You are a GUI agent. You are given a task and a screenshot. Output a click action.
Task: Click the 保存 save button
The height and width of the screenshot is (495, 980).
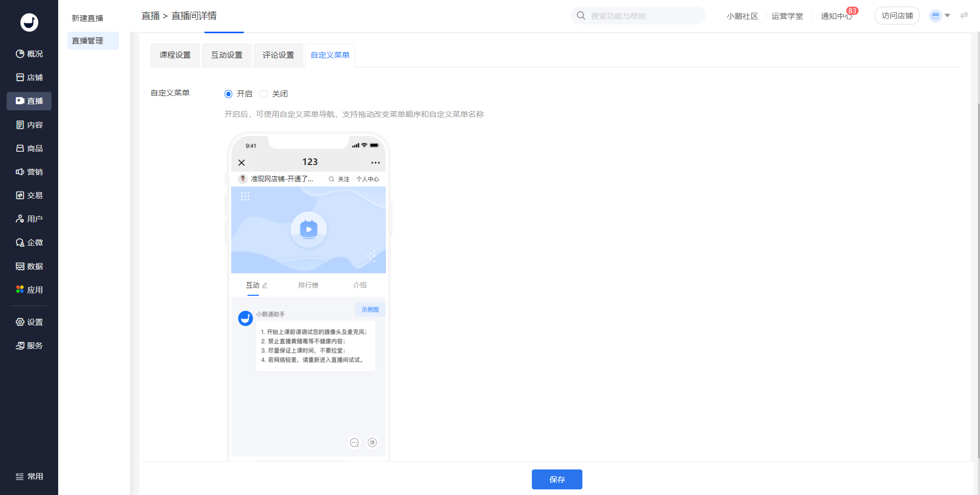[x=557, y=479]
